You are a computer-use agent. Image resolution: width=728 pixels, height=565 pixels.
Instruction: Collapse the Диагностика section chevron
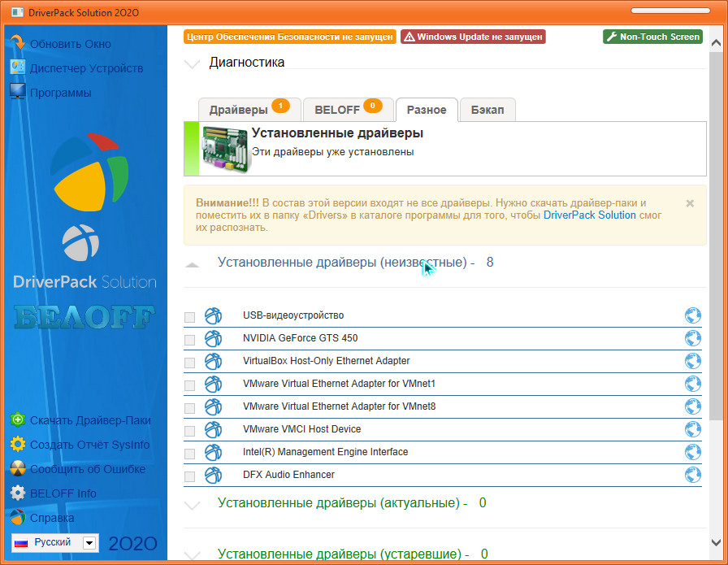coord(192,63)
